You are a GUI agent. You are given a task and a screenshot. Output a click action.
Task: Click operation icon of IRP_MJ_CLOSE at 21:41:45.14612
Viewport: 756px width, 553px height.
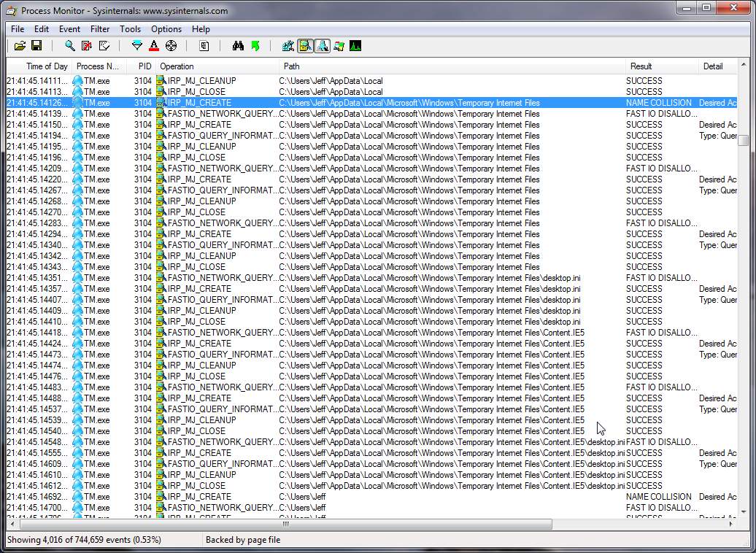[x=161, y=485]
